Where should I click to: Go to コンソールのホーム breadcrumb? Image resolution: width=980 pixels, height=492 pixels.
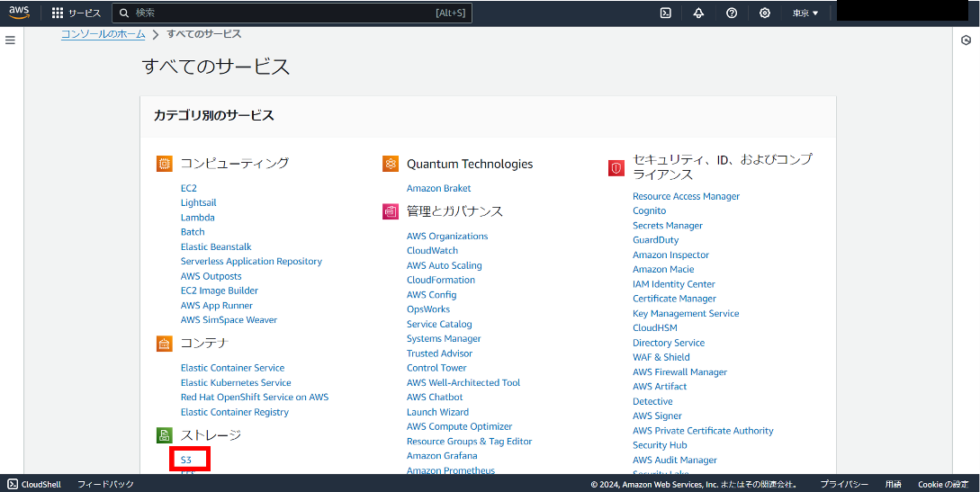click(x=103, y=33)
